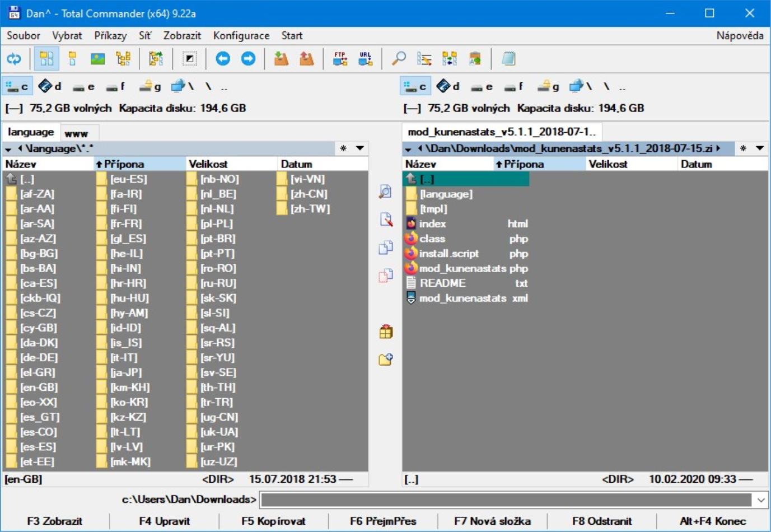Open the URL new connection icon
The height and width of the screenshot is (532, 771).
click(365, 59)
